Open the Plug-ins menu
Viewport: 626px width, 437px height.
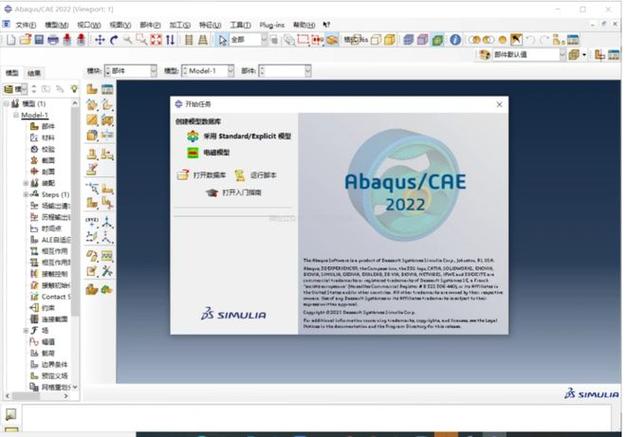pyautogui.click(x=272, y=25)
